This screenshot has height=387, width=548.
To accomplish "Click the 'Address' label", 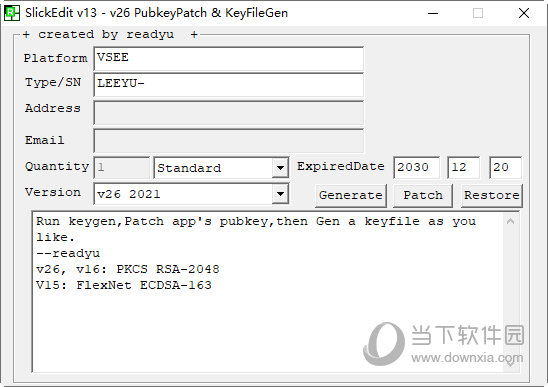I will 53,108.
